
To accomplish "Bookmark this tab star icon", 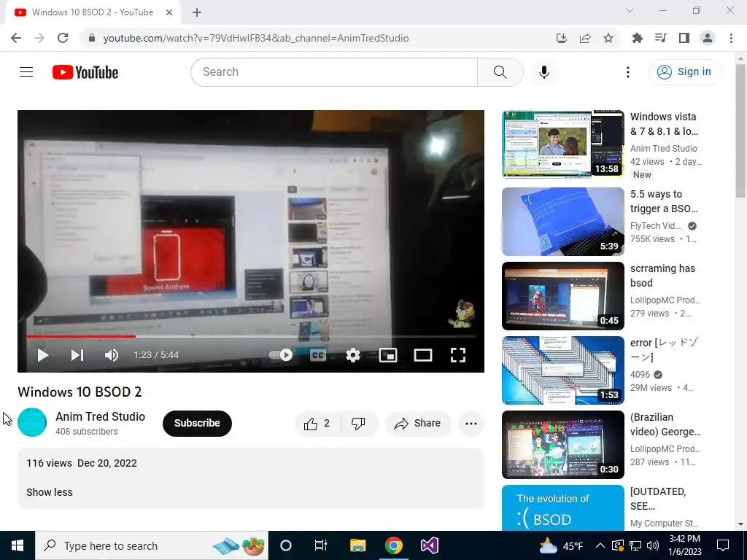I will (608, 38).
